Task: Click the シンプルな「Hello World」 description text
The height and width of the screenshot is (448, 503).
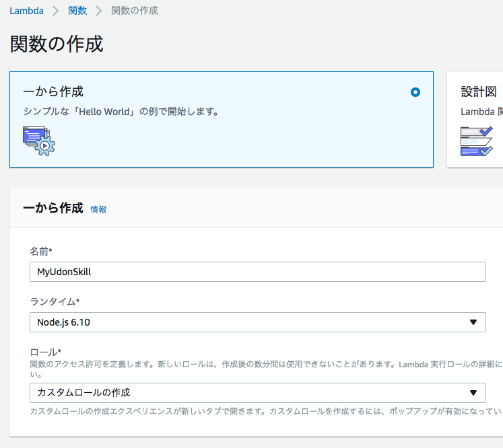Action: pos(122,112)
